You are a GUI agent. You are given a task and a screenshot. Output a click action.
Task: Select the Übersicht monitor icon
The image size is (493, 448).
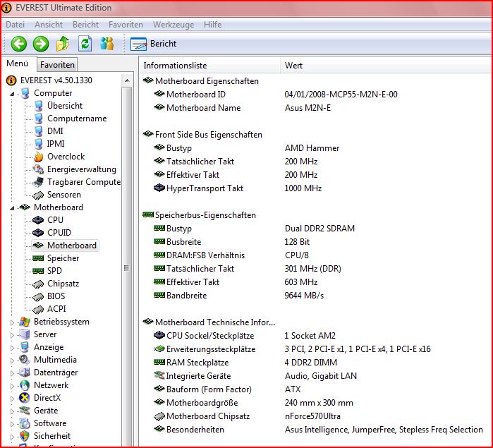pos(38,106)
